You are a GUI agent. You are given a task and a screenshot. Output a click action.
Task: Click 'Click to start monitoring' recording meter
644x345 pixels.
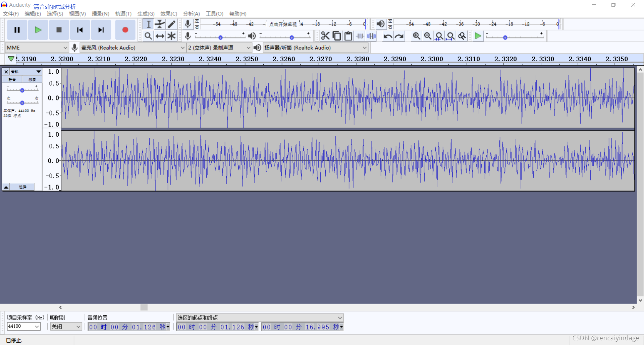pyautogui.click(x=283, y=24)
